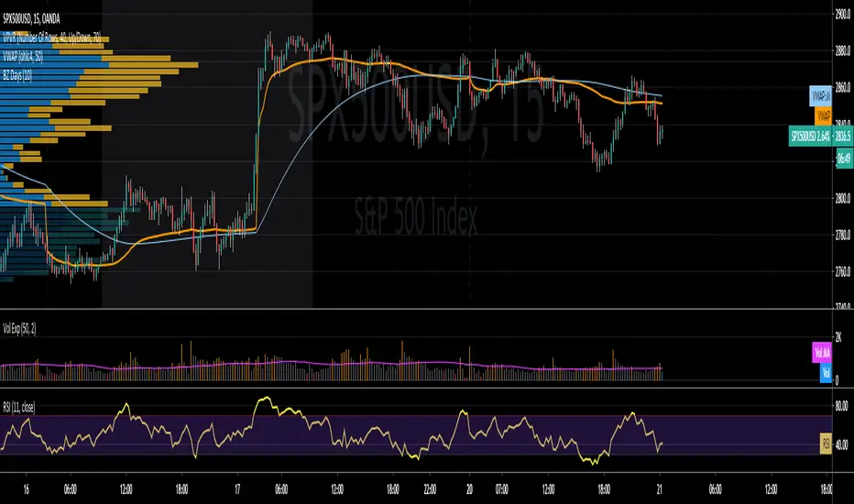Click the 07:00 time axis label
The width and height of the screenshot is (854, 504).
pos(501,489)
